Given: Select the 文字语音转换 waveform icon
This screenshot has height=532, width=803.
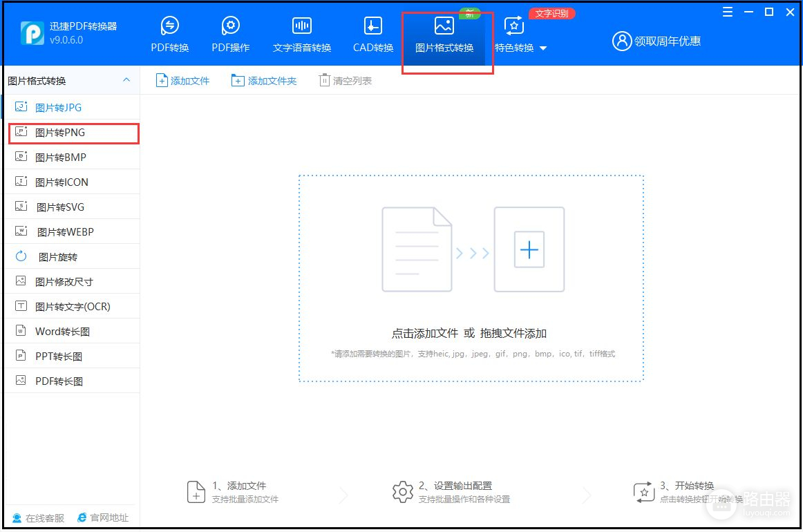Looking at the screenshot, I should pos(302,26).
